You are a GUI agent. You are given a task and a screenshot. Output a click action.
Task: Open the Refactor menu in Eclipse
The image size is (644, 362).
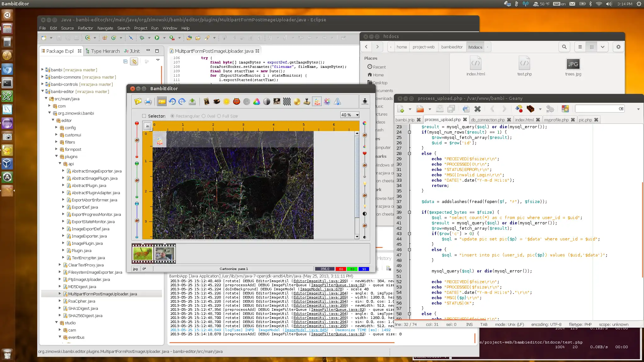pos(85,28)
